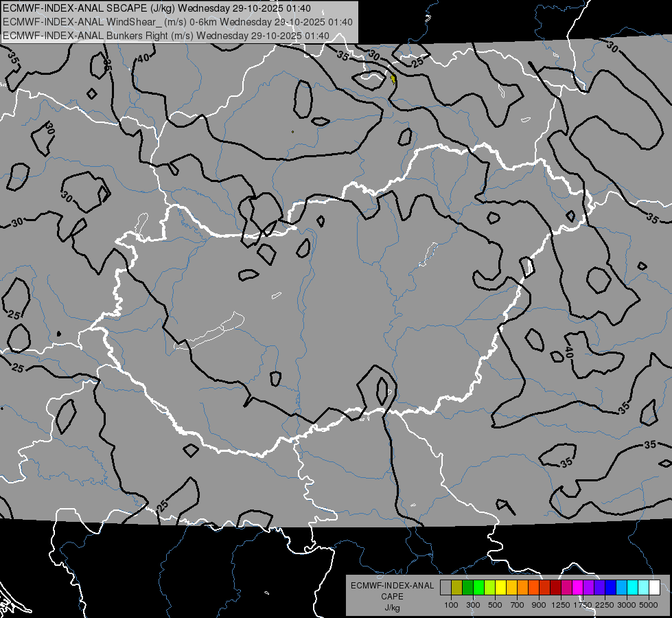Click the 1250 tick label in legend
672x618 pixels.
point(561,605)
